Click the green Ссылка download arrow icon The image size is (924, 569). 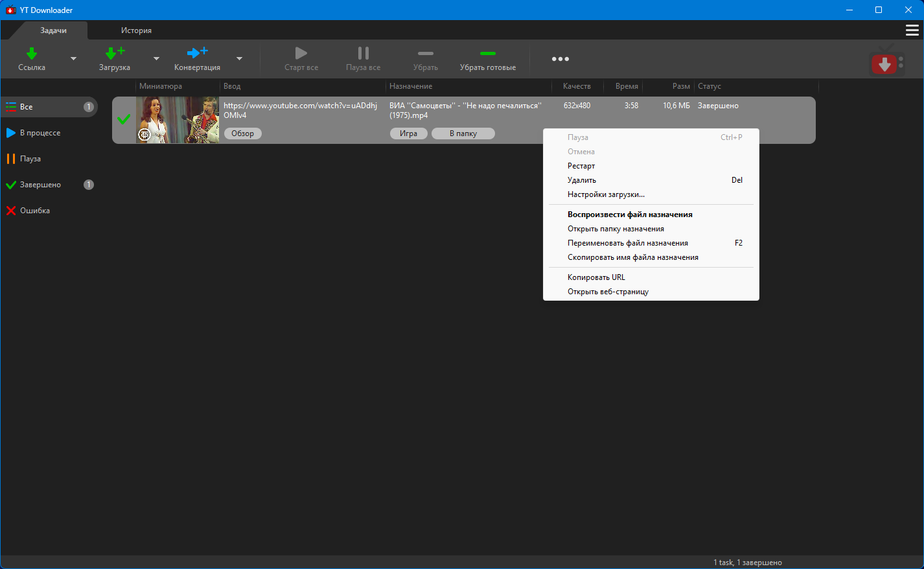pos(32,54)
